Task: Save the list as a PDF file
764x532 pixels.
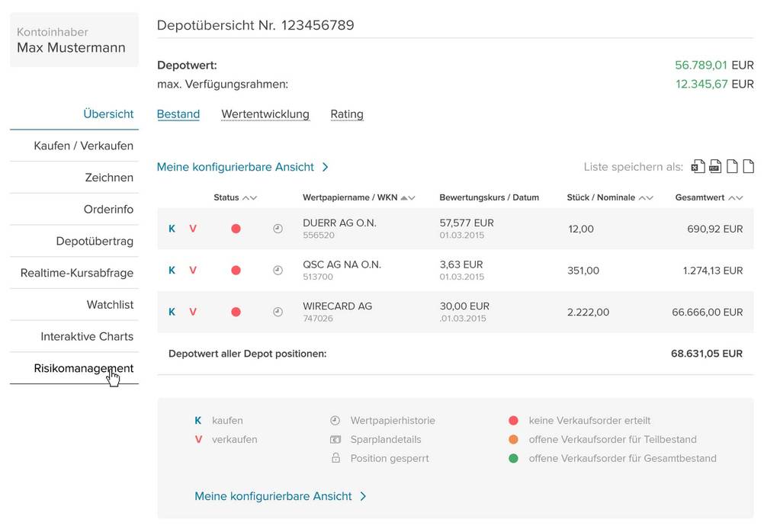Action: [714, 167]
